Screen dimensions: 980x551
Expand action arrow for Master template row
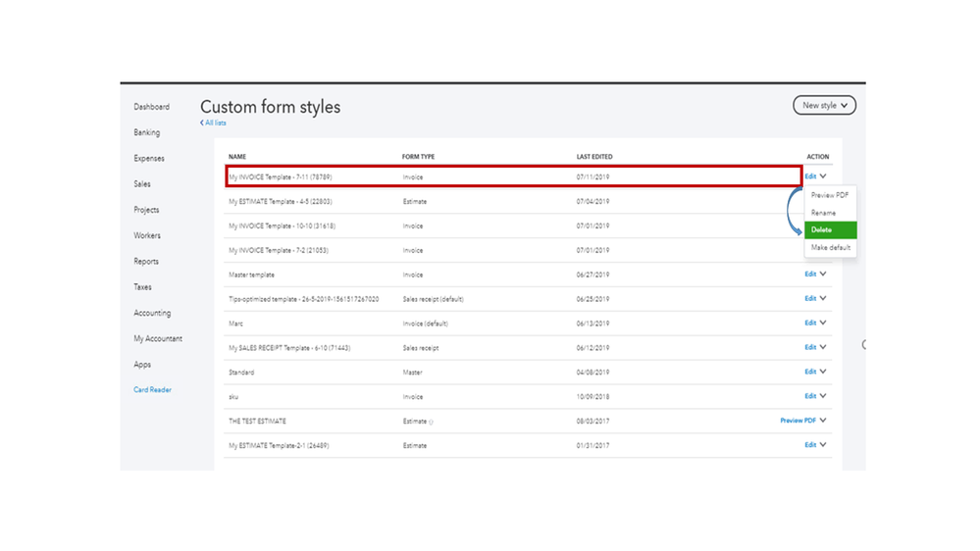tap(823, 275)
